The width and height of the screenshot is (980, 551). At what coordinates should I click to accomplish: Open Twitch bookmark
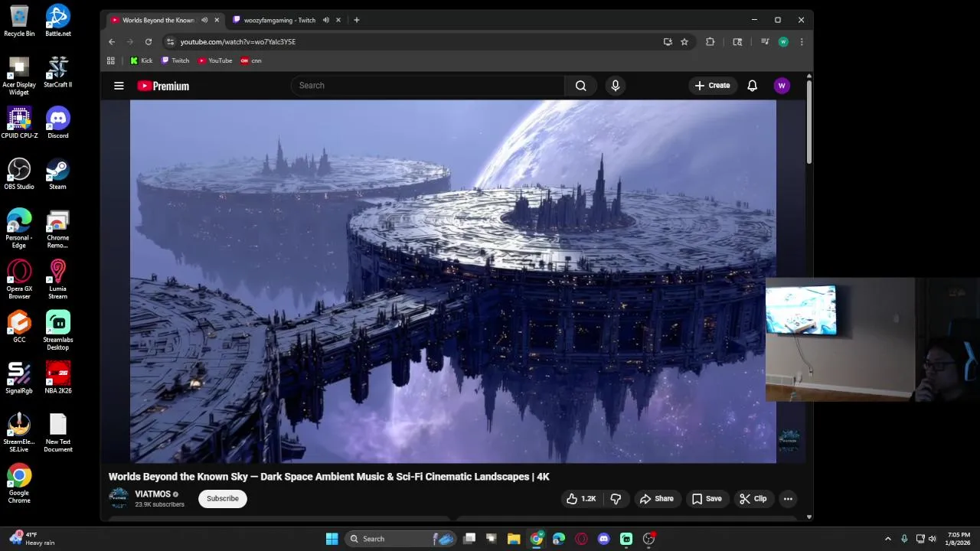click(175, 60)
